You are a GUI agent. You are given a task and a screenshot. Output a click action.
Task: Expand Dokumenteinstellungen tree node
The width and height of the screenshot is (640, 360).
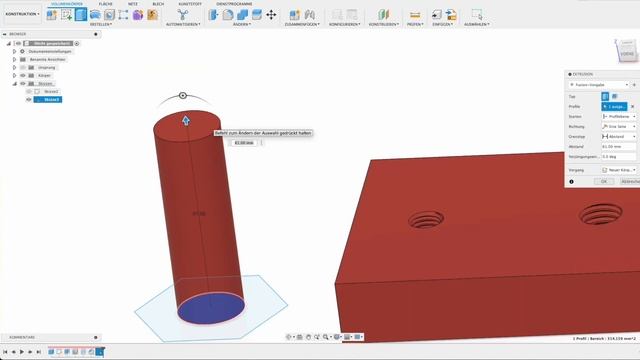(14, 51)
